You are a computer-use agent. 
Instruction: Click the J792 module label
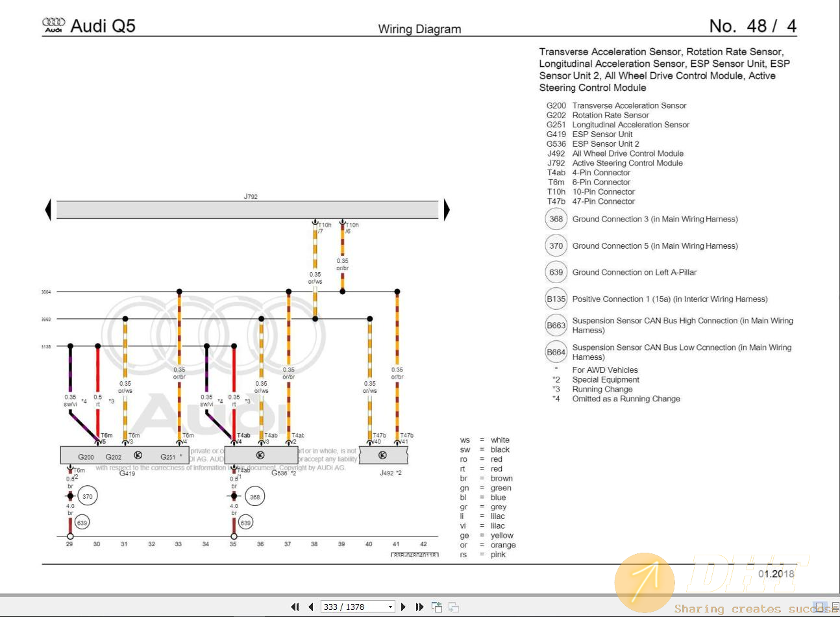point(251,196)
